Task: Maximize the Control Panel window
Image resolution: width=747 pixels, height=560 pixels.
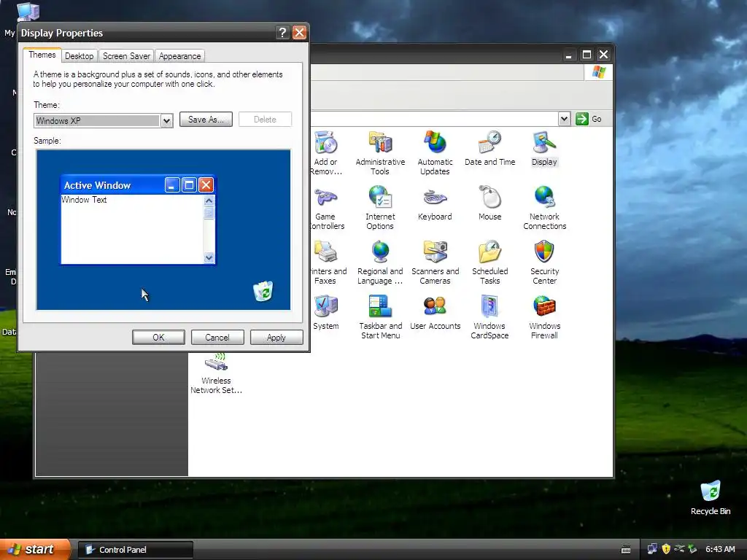Action: point(587,55)
